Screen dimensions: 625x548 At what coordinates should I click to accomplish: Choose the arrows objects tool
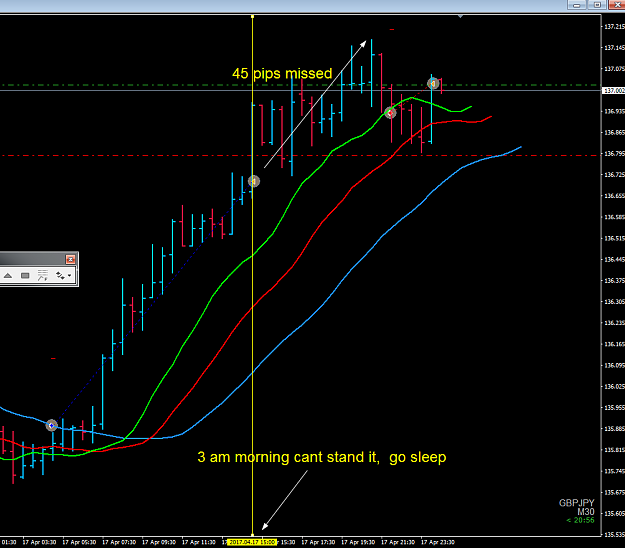60,275
